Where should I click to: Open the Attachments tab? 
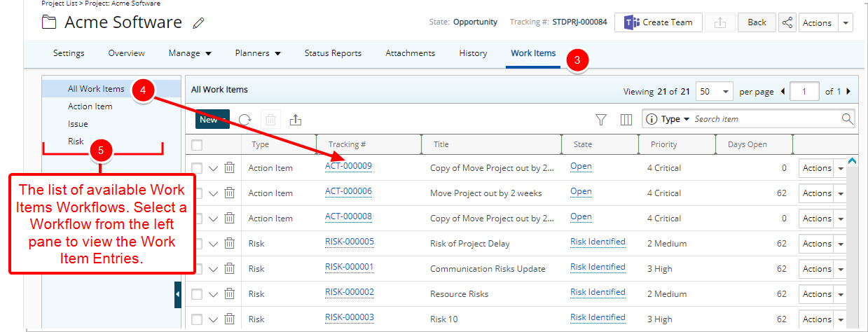click(410, 53)
